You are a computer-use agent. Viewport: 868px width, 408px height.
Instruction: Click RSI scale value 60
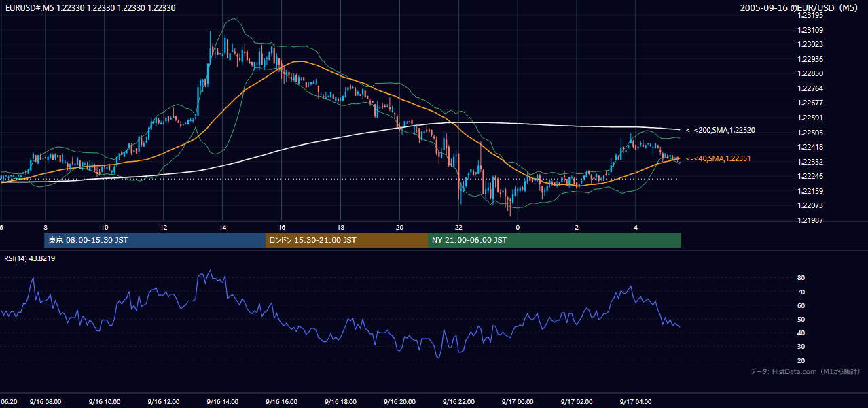[x=801, y=305]
